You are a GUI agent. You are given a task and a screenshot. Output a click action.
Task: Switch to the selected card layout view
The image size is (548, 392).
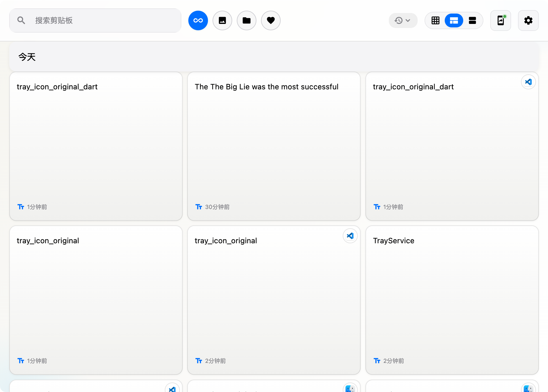[454, 20]
